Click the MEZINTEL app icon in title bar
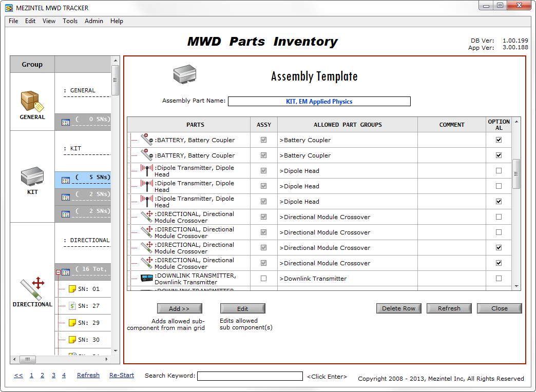The height and width of the screenshot is (392, 536). 9,8
